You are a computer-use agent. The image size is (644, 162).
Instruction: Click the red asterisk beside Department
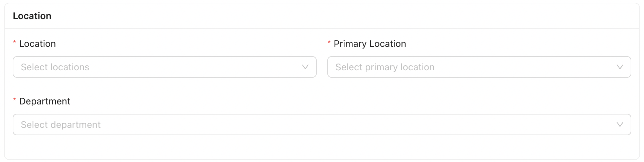click(x=14, y=100)
